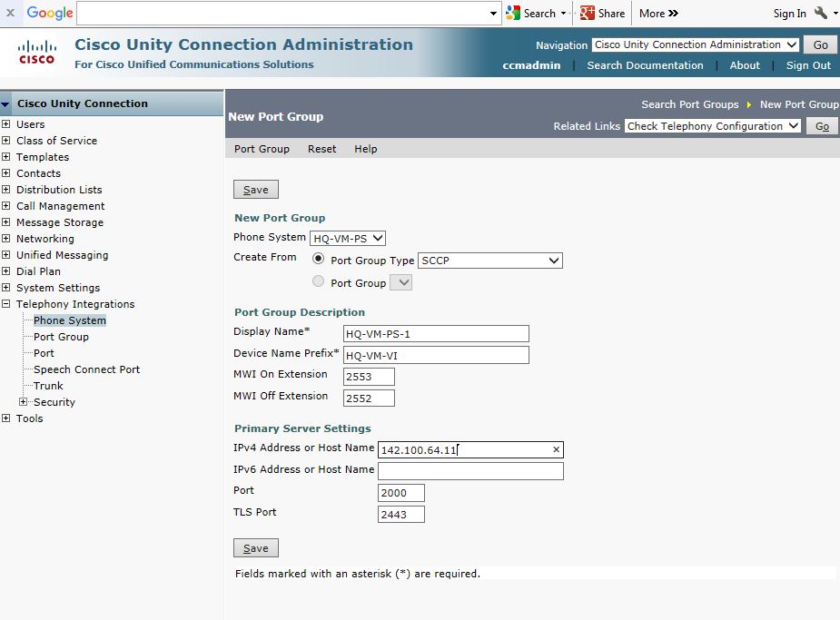
Task: Open the Google toolbar wrench settings icon
Action: (x=821, y=13)
